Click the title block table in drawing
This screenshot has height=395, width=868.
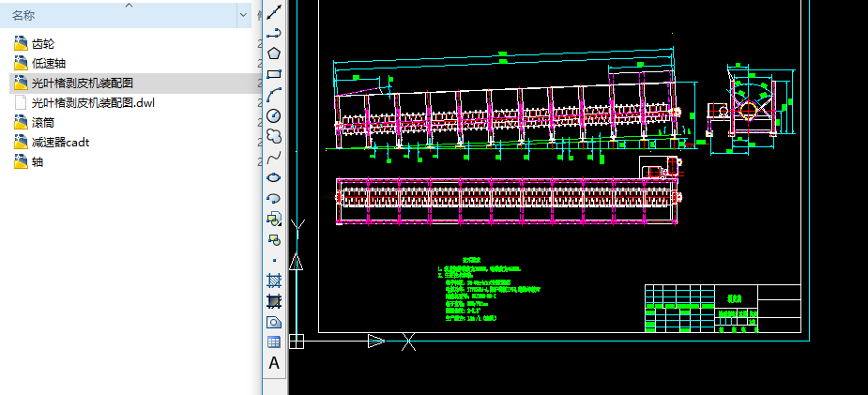pos(723,308)
